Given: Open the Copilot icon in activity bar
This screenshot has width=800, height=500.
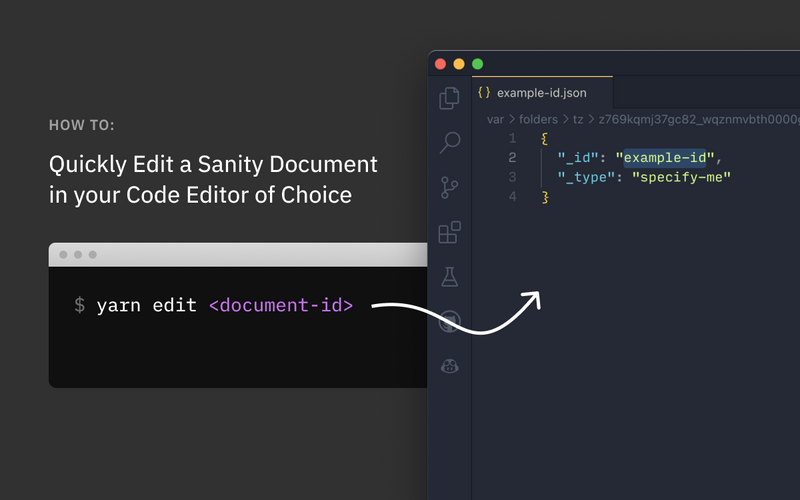Looking at the screenshot, I should click(x=449, y=366).
